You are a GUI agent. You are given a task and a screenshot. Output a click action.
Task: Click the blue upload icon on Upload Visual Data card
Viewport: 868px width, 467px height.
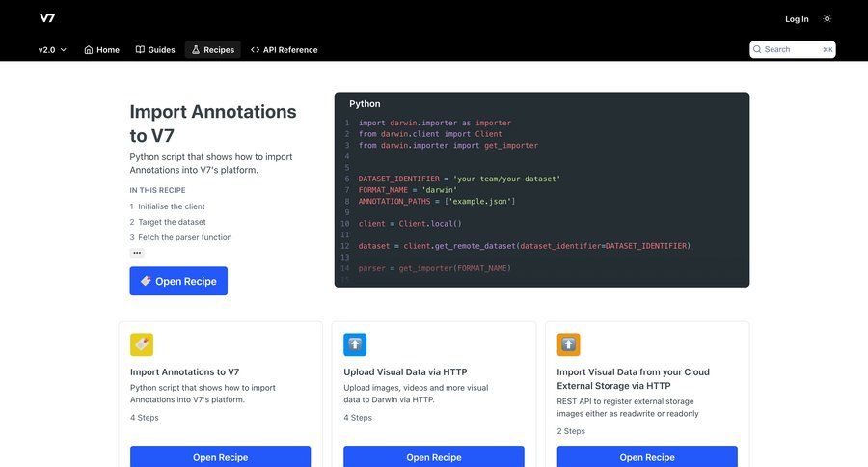coord(355,344)
